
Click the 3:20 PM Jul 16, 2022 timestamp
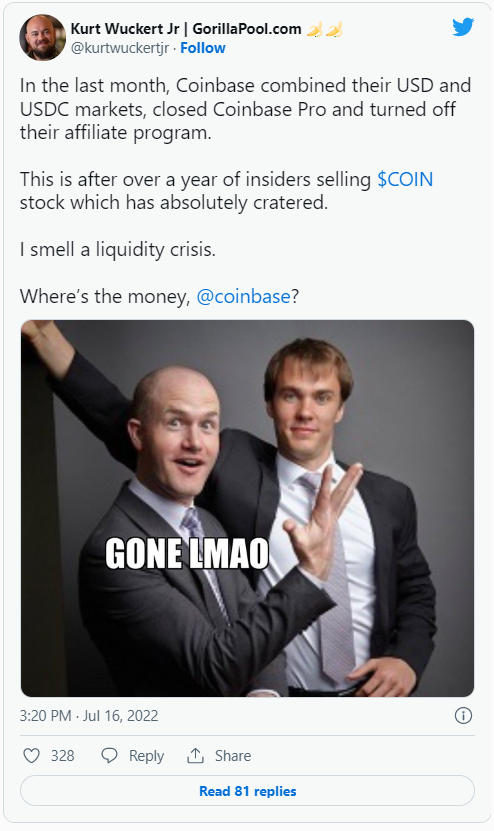(x=89, y=715)
